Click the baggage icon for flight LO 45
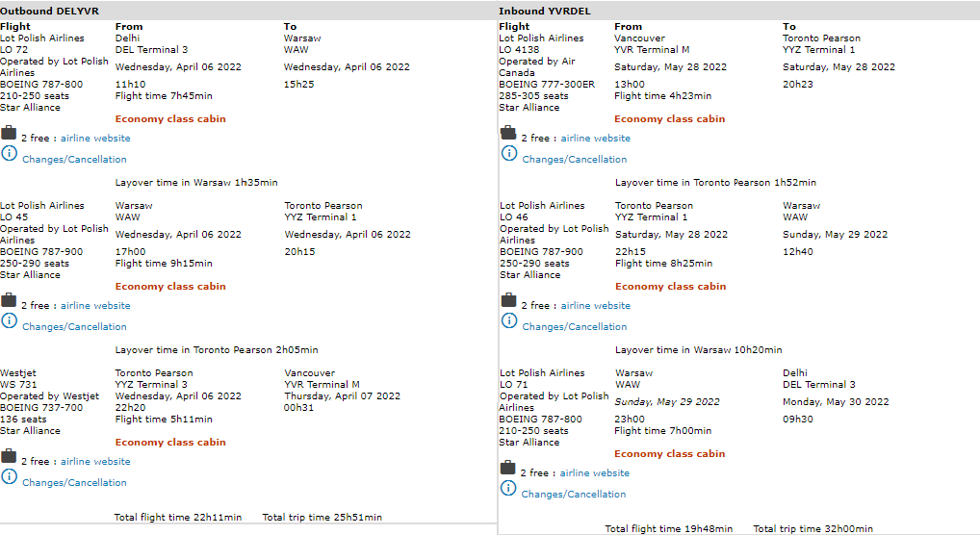 click(9, 300)
